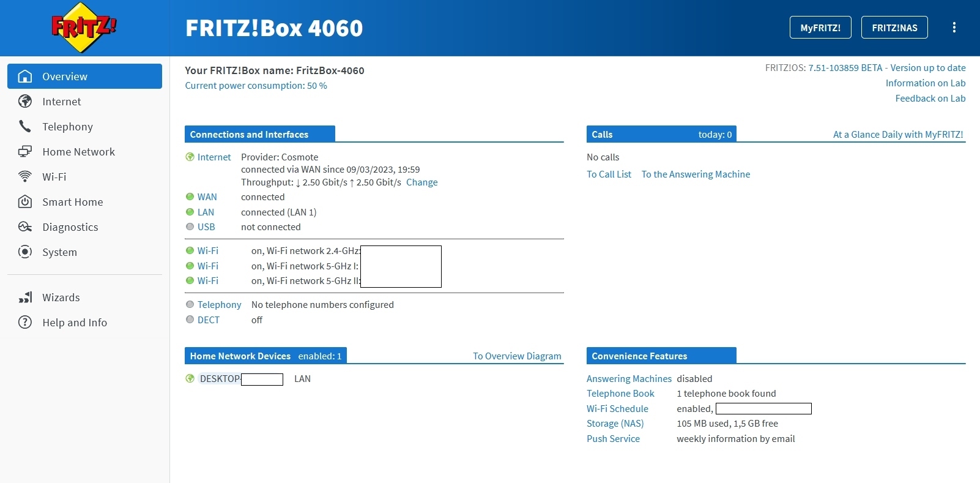Open Push Service link

point(613,439)
